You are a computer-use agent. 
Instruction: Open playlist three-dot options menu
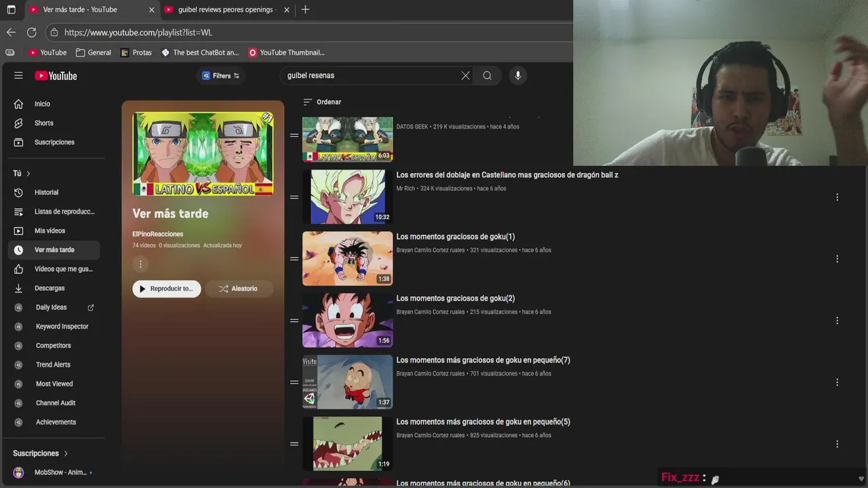point(140,264)
